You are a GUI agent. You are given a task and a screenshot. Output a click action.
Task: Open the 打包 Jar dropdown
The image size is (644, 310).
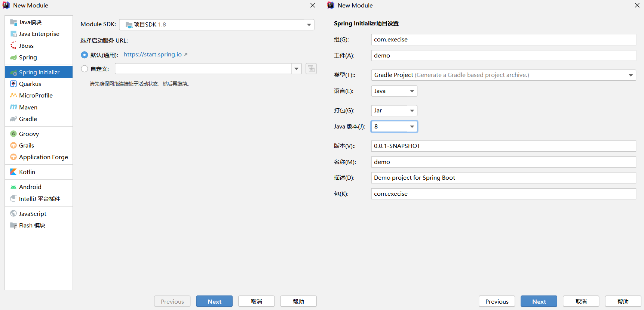(394, 111)
